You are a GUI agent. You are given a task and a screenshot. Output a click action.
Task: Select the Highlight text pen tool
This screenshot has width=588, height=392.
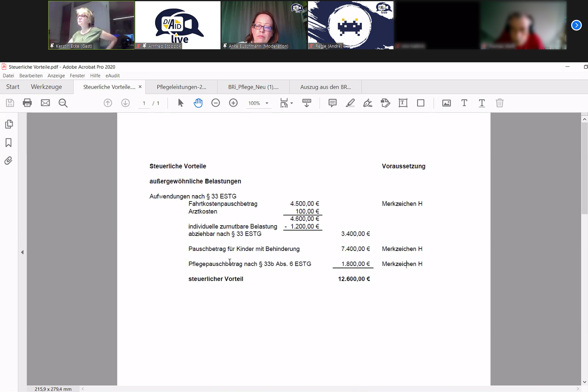pyautogui.click(x=350, y=103)
